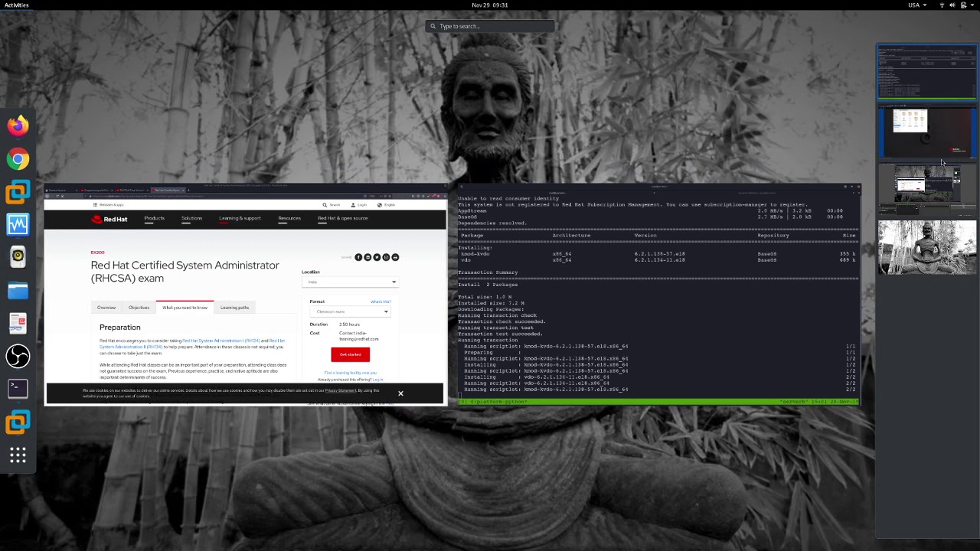Expand the Location dropdown
The width and height of the screenshot is (980, 551).
click(x=350, y=282)
